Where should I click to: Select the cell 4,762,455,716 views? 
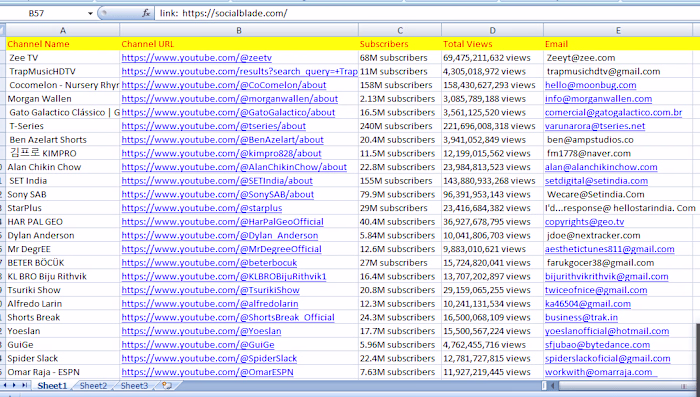pos(492,345)
